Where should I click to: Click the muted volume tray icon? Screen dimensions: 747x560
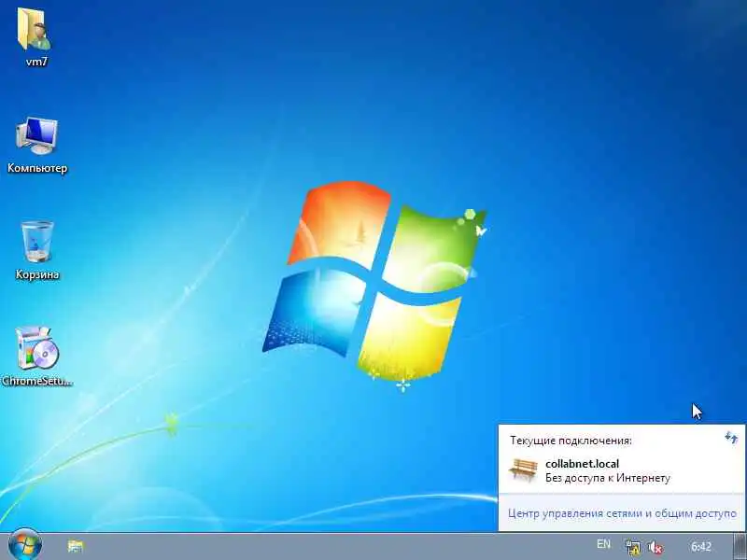[655, 548]
